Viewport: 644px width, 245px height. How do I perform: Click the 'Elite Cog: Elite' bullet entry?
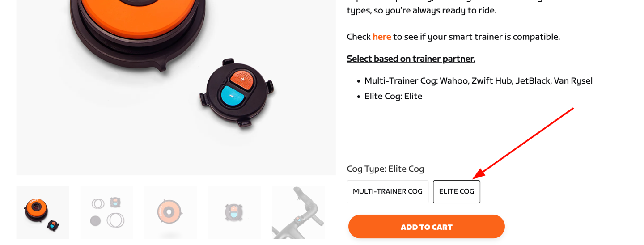[x=393, y=96]
